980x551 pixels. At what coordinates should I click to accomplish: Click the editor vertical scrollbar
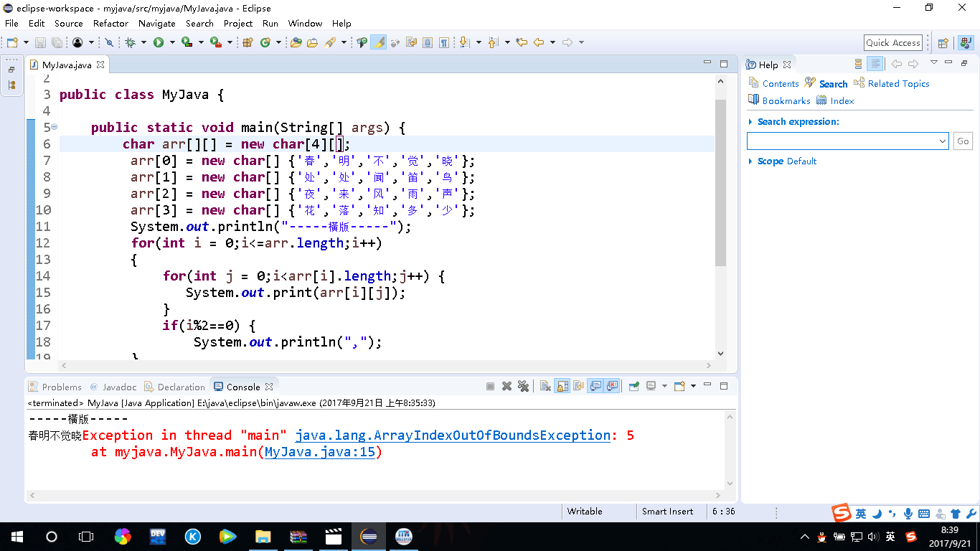721,183
